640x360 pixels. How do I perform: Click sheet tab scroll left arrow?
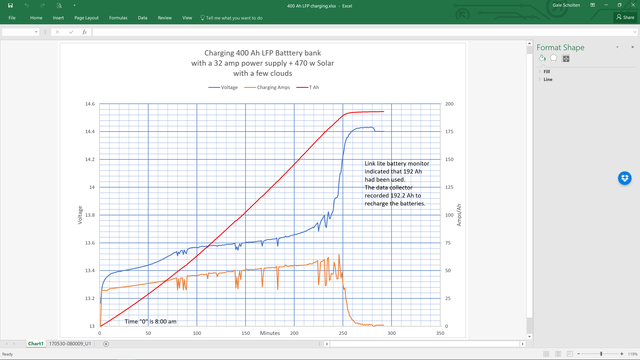7,344
